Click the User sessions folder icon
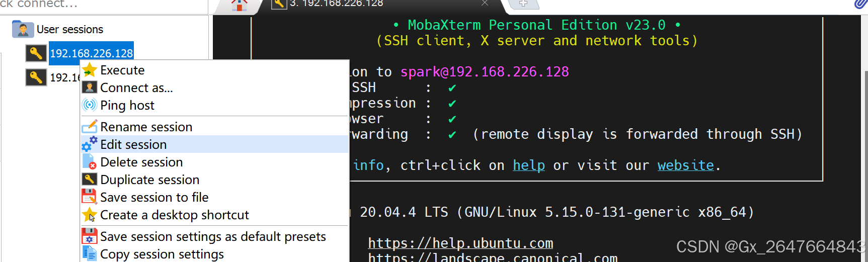This screenshot has width=868, height=262. coord(23,29)
